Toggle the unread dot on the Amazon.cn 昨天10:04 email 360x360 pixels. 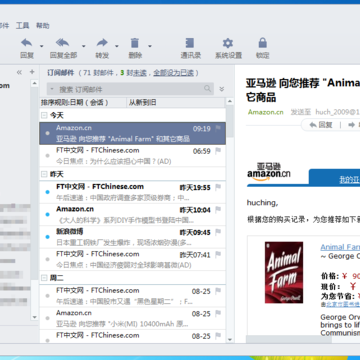point(47,214)
